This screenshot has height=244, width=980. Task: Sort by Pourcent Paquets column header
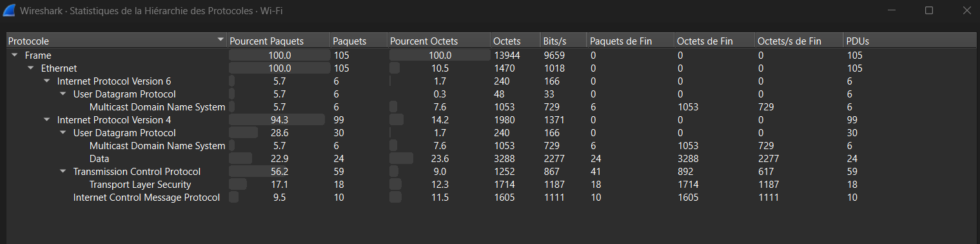pyautogui.click(x=279, y=41)
